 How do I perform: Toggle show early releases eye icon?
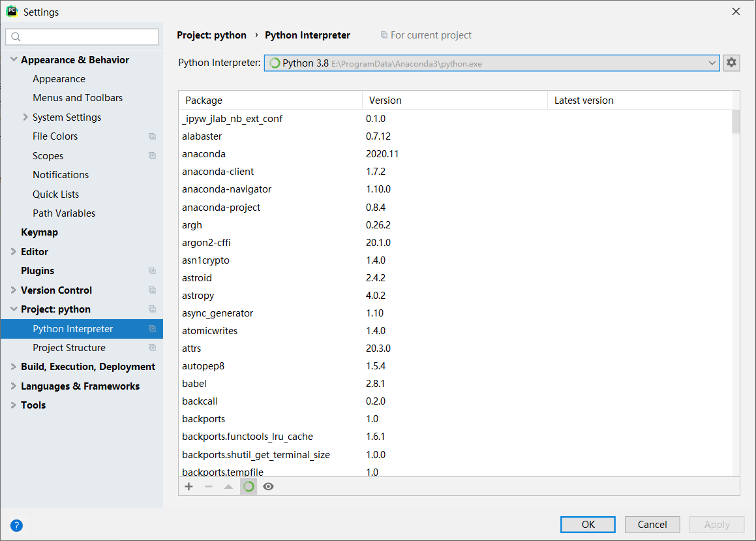coord(269,487)
